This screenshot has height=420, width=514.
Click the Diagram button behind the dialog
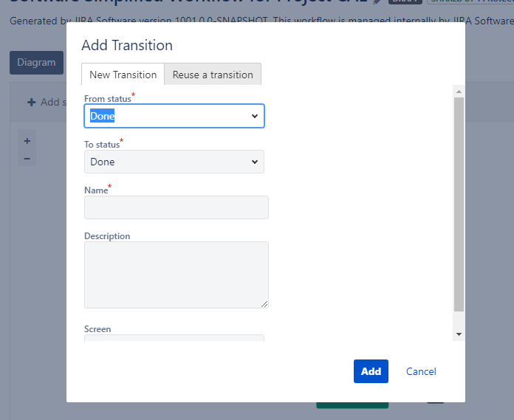pos(36,63)
